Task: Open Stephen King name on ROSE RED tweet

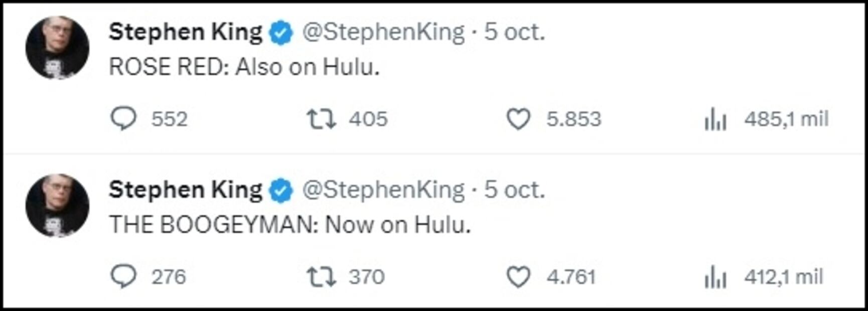Action: pyautogui.click(x=185, y=33)
